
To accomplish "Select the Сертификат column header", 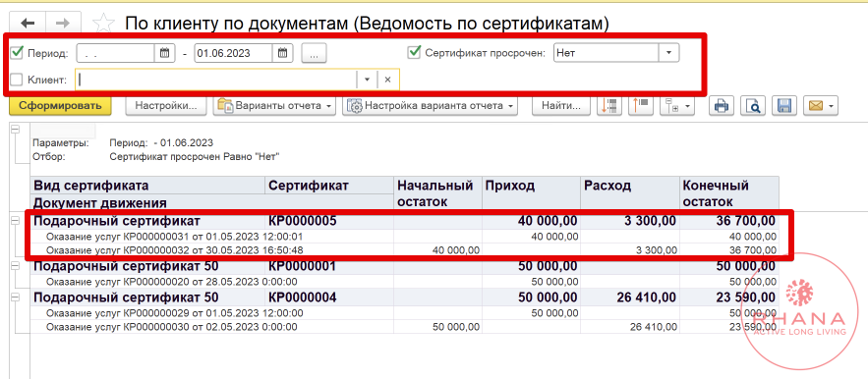I will point(329,186).
